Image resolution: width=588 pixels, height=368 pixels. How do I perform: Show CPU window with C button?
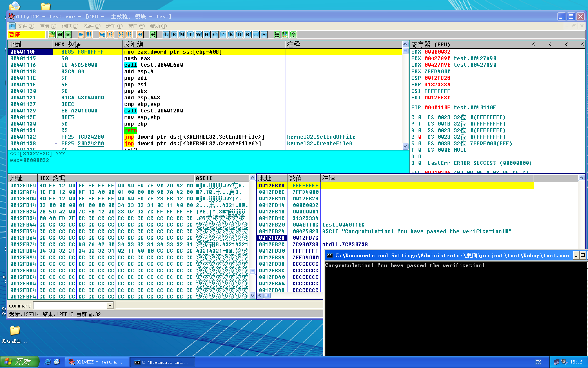coord(215,35)
